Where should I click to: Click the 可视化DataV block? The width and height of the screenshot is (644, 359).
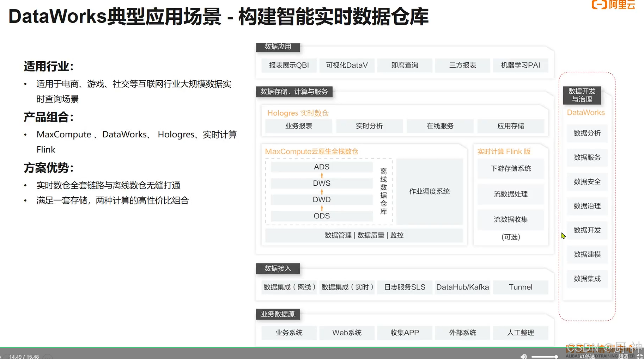[x=347, y=65]
